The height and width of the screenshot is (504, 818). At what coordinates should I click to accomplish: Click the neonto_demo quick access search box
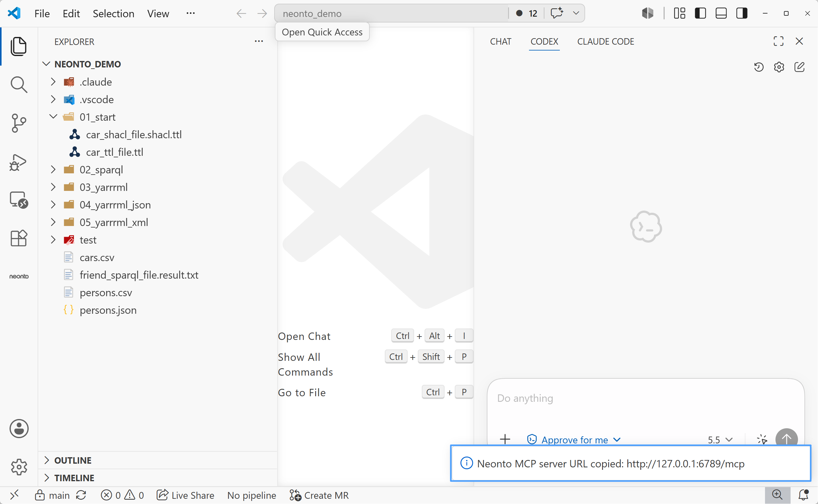click(x=391, y=13)
